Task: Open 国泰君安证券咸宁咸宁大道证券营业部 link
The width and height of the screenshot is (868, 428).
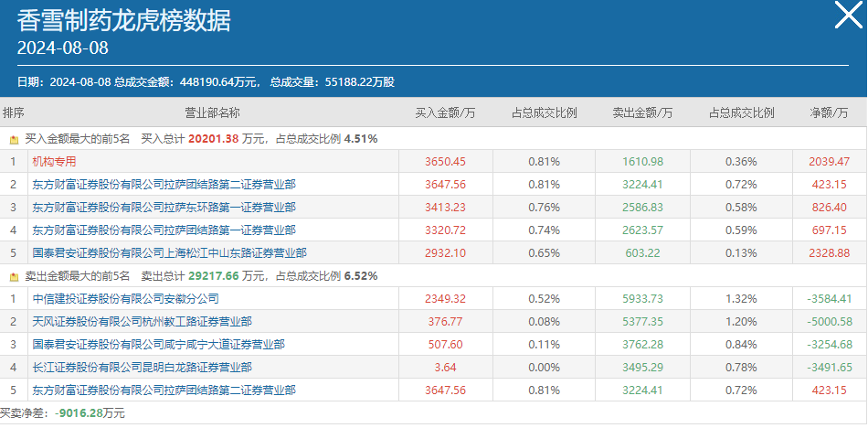Action: [x=158, y=344]
